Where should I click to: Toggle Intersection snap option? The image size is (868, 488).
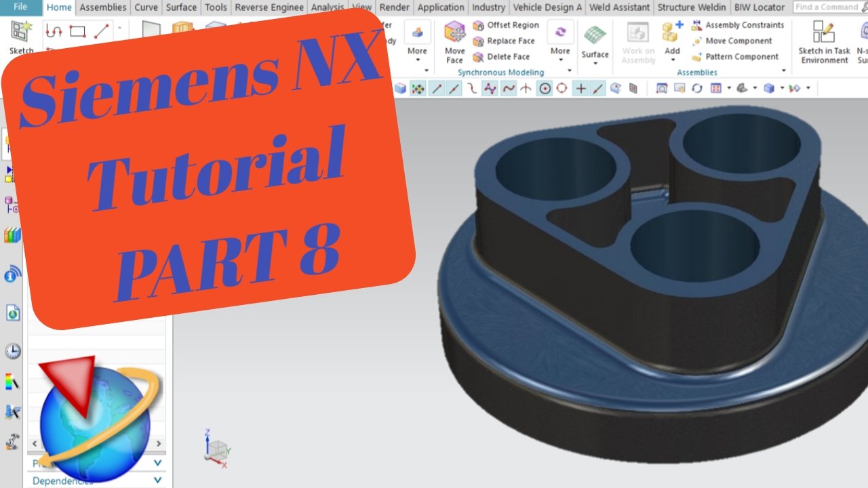[x=526, y=88]
